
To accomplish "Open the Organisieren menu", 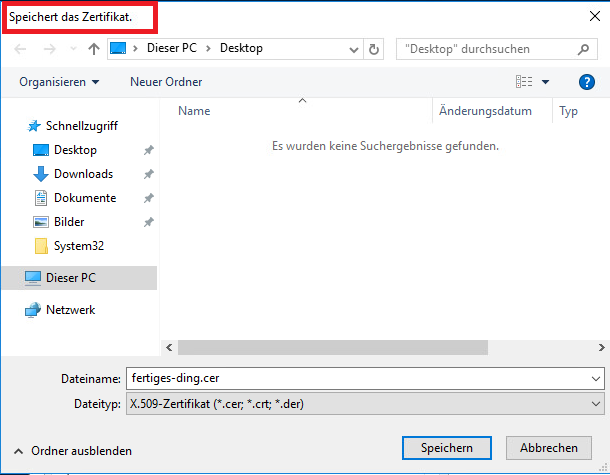I will [59, 82].
